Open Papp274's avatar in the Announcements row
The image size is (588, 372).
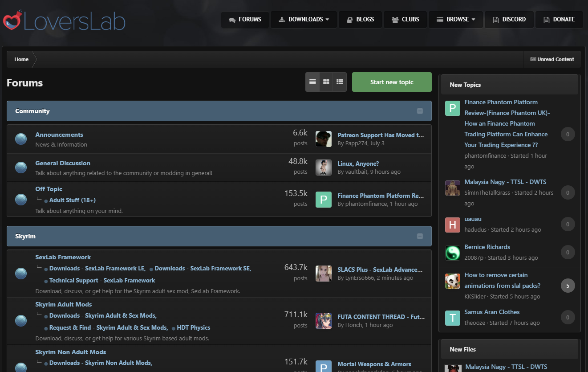point(324,139)
